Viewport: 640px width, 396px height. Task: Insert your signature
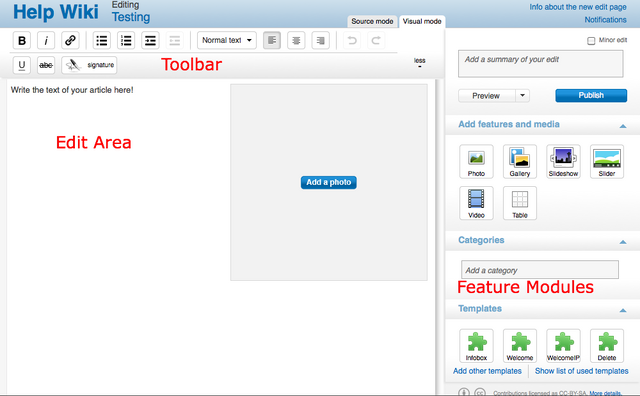(x=89, y=65)
